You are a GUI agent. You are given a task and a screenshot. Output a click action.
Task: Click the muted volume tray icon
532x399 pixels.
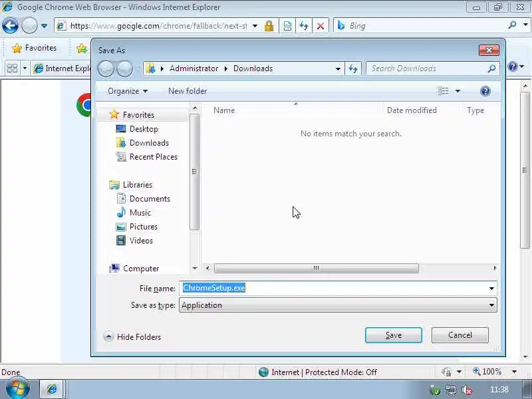(x=467, y=390)
